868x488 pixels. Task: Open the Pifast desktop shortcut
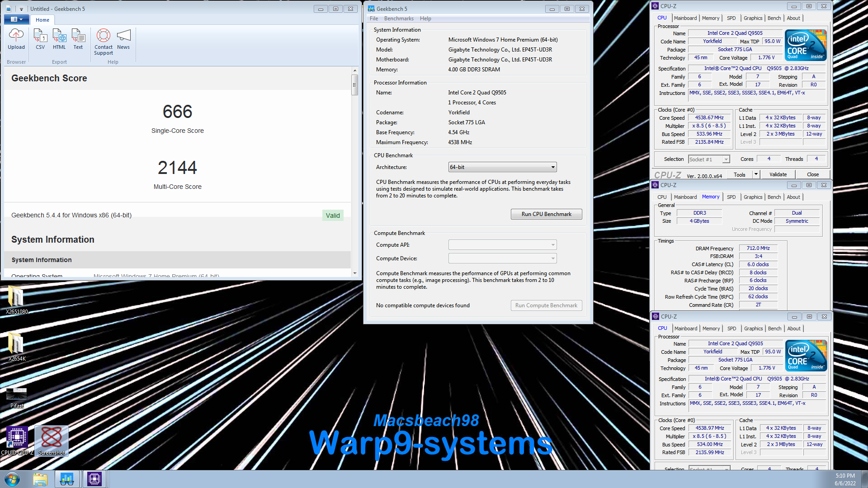[x=17, y=397]
